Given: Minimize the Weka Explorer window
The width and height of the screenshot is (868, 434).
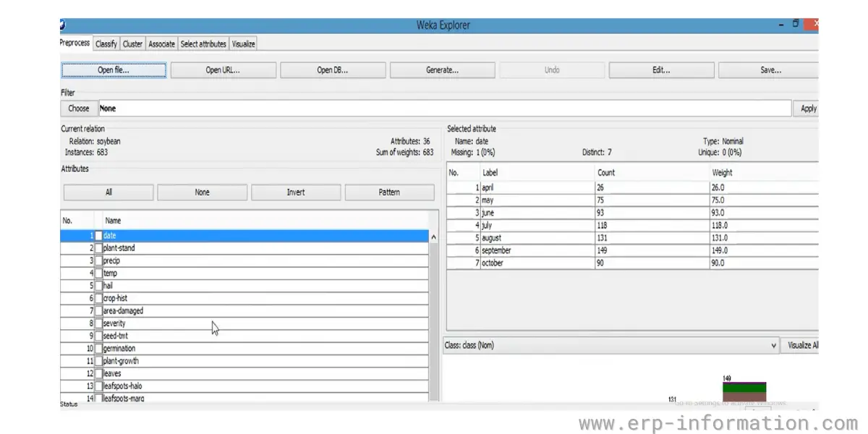Looking at the screenshot, I should click(781, 25).
